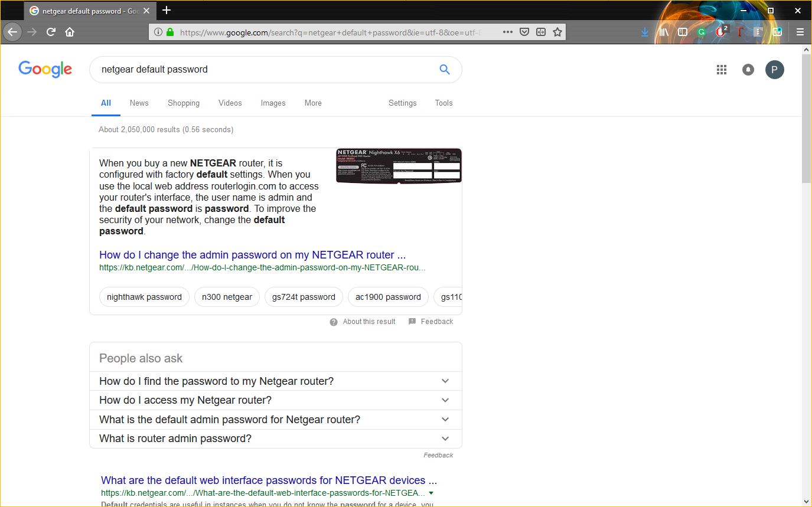This screenshot has height=507, width=812.
Task: Expand 'What is router admin password?'
Action: [276, 439]
